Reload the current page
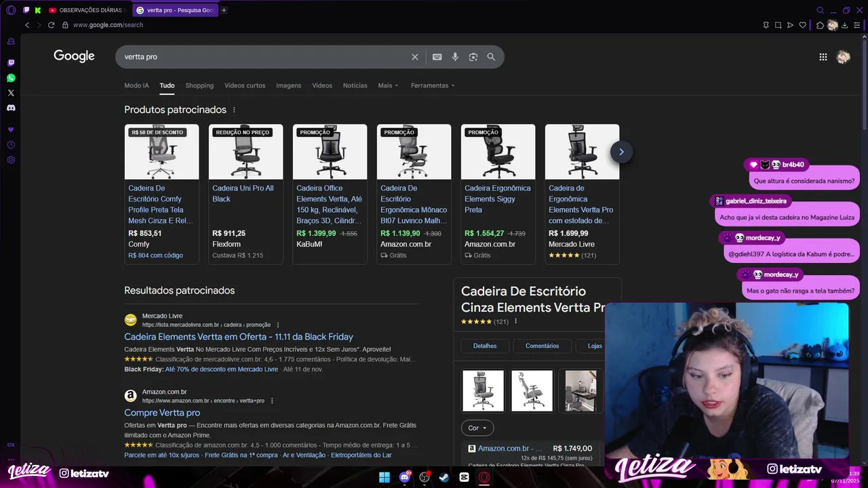 click(x=51, y=25)
